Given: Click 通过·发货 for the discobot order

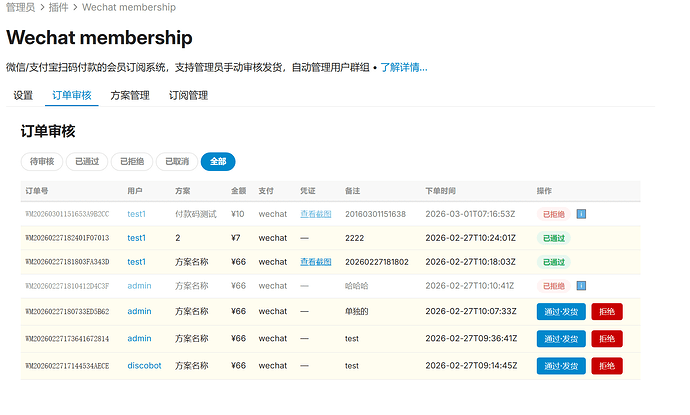Looking at the screenshot, I should click(561, 366).
